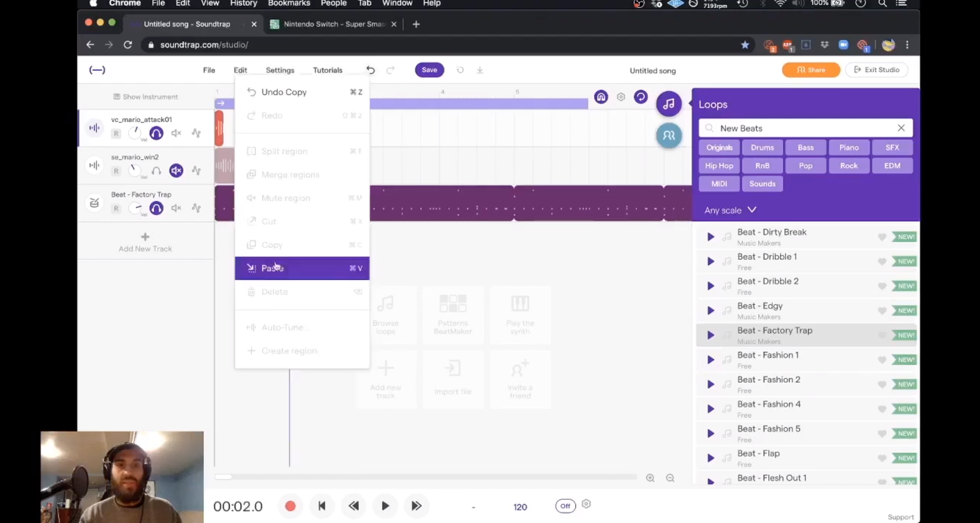Screen dimensions: 980x523
Task: Click the undo arrow in the studio toolbar
Action: [371, 70]
